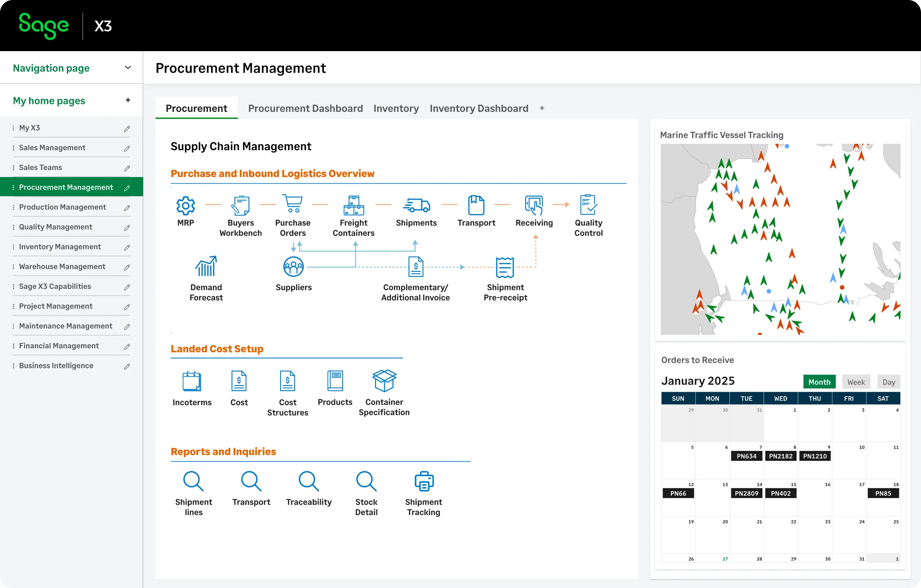
Task: Open Demand Forecast chart icon
Action: (206, 266)
